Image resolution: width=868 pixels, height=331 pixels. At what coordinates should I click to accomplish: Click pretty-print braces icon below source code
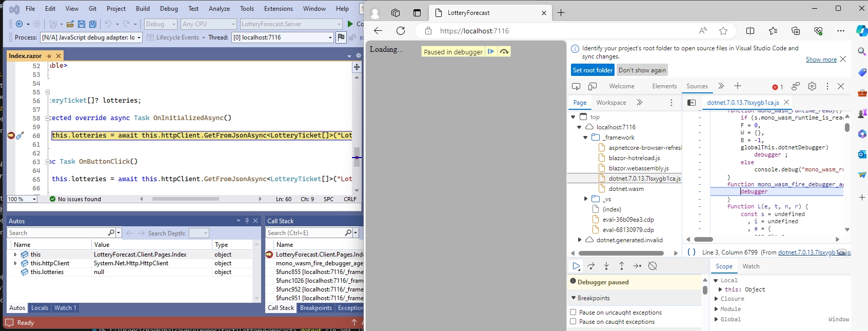point(692,252)
